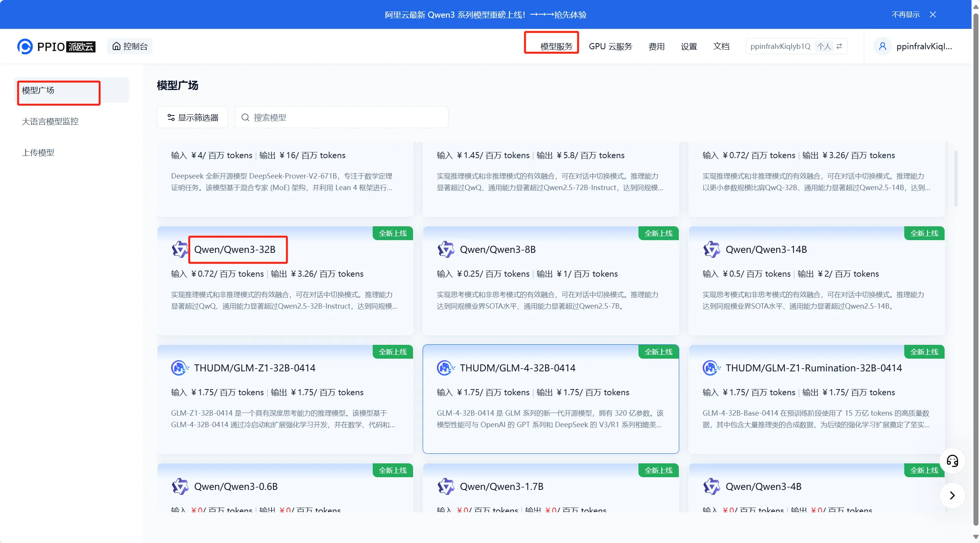
Task: Open customer support headset icon
Action: 952,461
